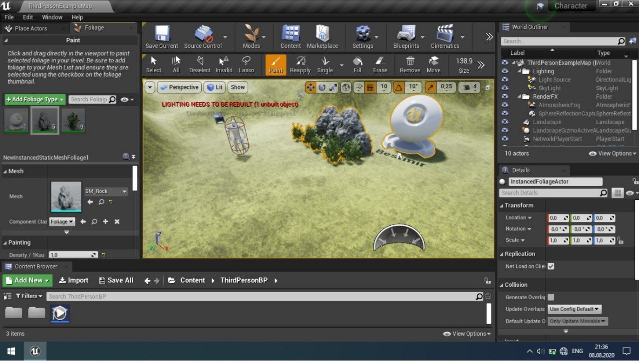Image resolution: width=639 pixels, height=364 pixels.
Task: Enable Generate Overlap Events checkbox
Action: click(551, 297)
